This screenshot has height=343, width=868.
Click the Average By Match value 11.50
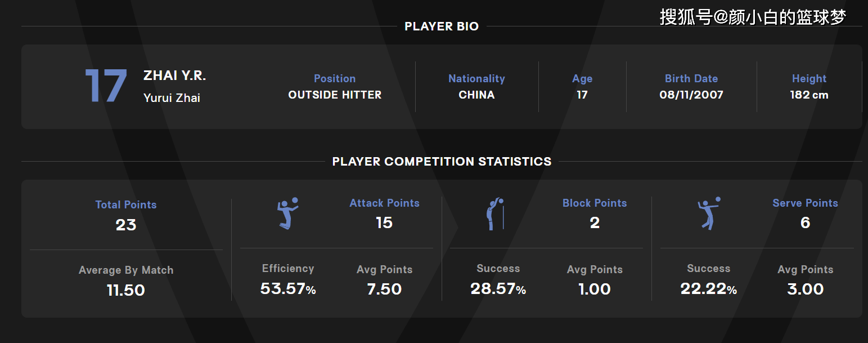click(x=126, y=291)
